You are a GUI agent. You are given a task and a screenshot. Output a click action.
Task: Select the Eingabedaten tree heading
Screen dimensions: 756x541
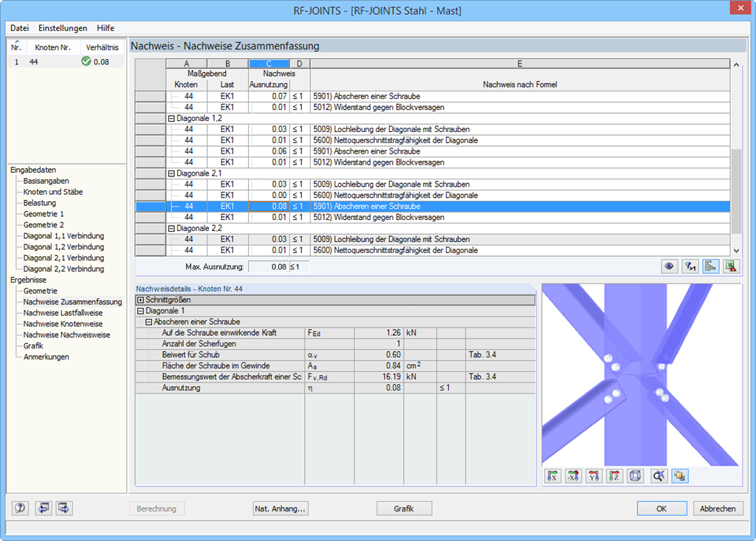coord(33,170)
